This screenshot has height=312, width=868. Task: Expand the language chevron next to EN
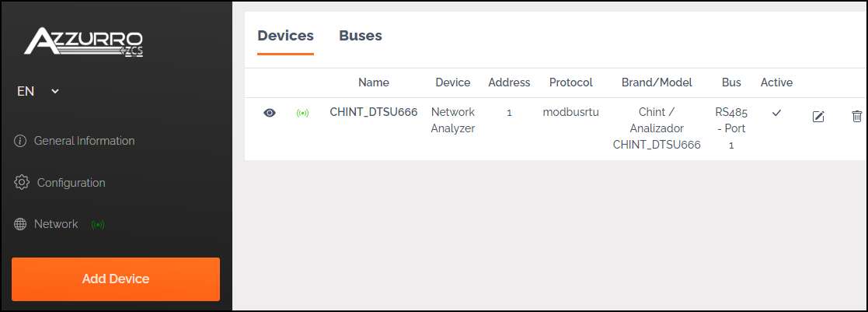click(55, 91)
